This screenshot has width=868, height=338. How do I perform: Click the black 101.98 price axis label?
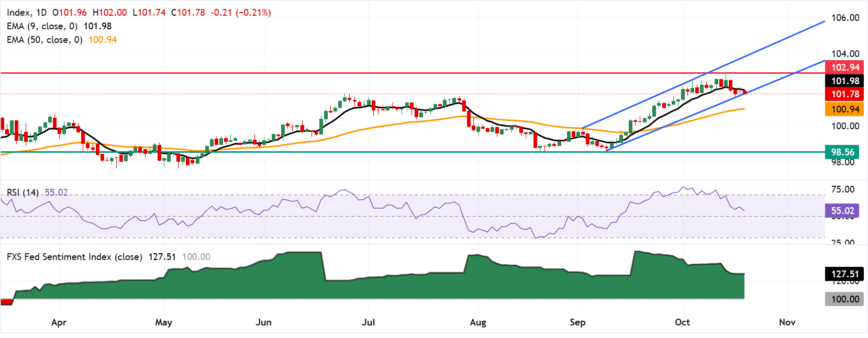844,81
